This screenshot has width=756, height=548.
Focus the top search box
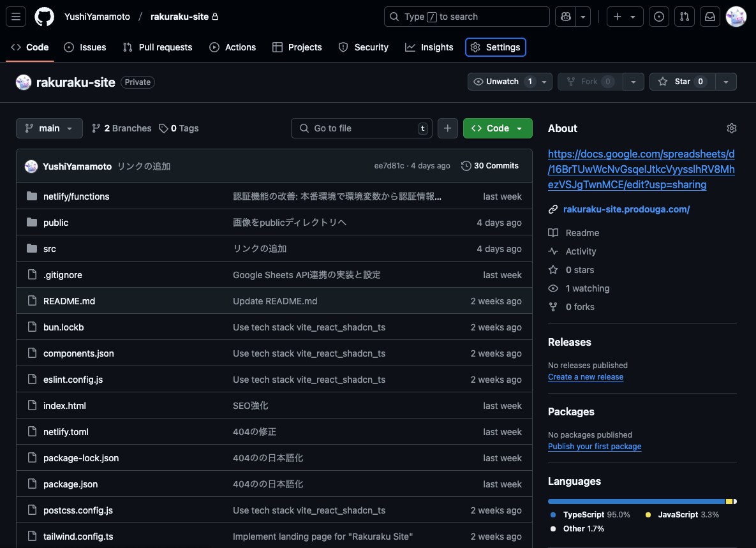tap(466, 17)
